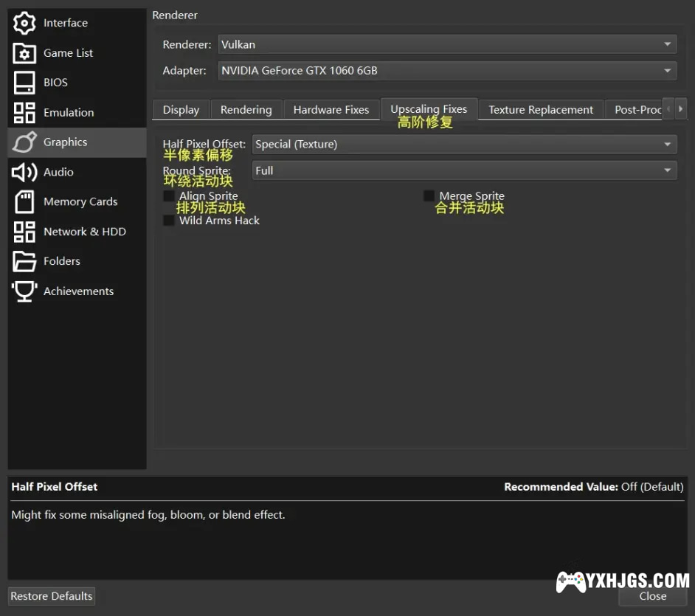The image size is (695, 616).
Task: Select the Game List folder icon
Action: tap(24, 53)
